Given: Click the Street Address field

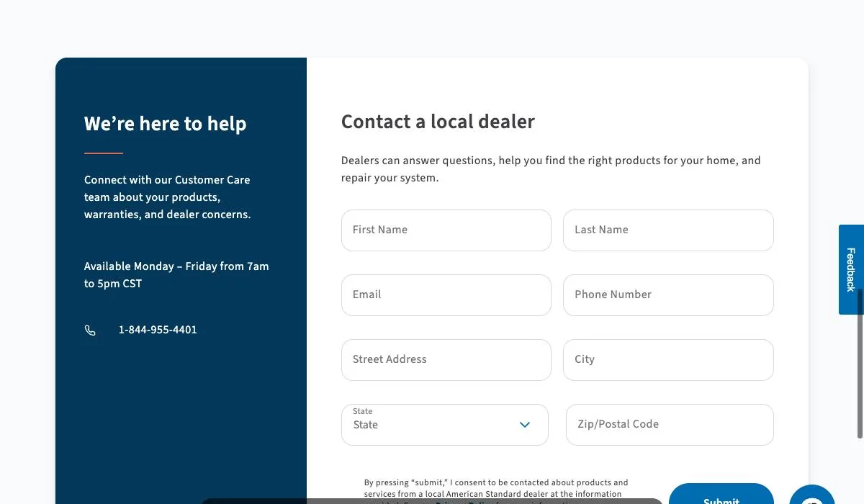Looking at the screenshot, I should pos(446,360).
